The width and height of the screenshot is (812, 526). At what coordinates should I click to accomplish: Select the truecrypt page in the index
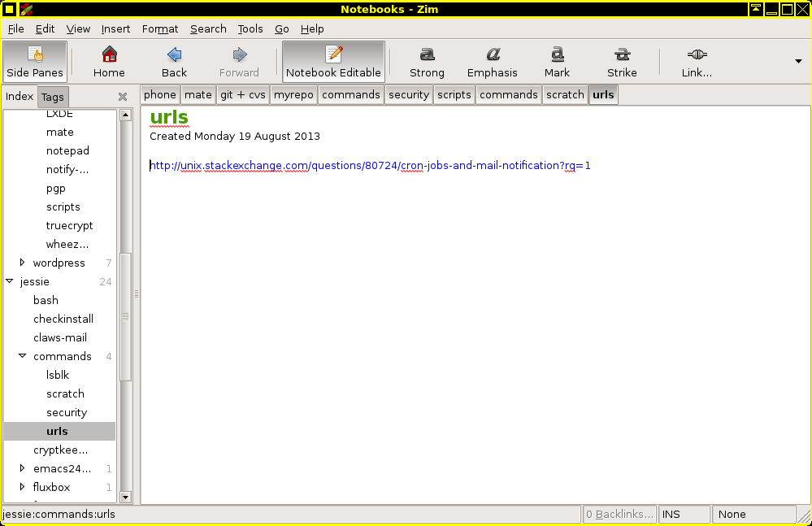69,226
